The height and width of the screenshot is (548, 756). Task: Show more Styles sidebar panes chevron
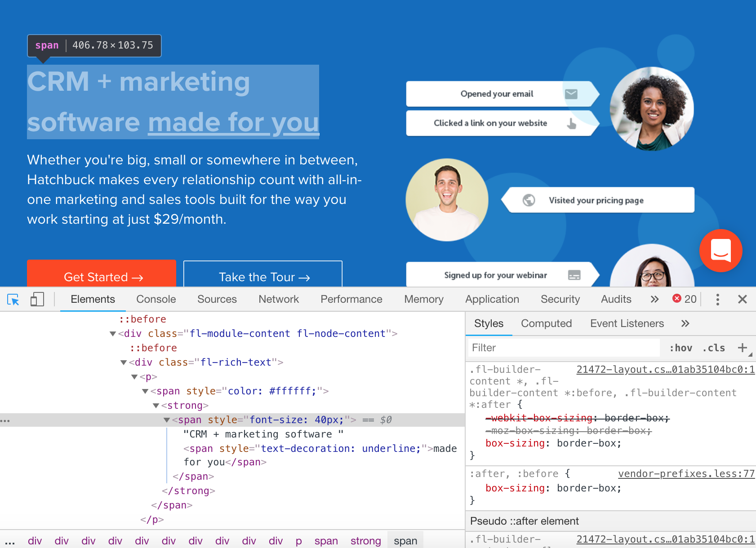pos(685,323)
